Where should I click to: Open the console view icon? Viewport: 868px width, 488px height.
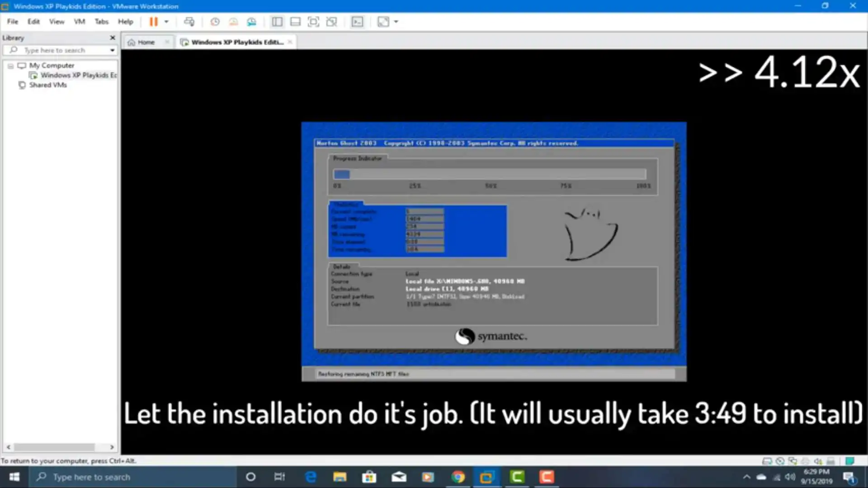click(357, 22)
